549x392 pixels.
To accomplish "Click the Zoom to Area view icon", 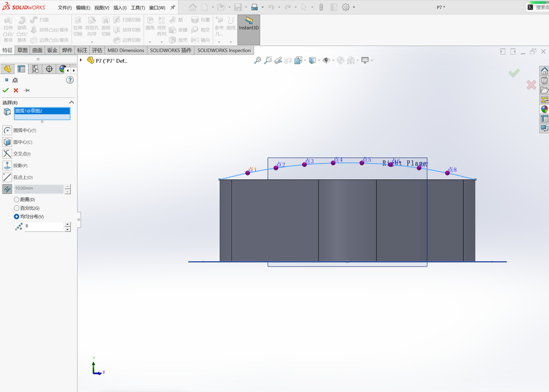I will point(268,60).
